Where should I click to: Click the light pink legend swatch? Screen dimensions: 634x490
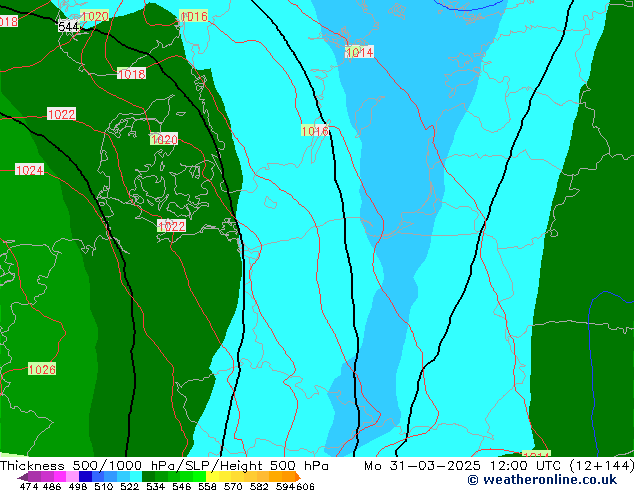pyautogui.click(x=72, y=476)
